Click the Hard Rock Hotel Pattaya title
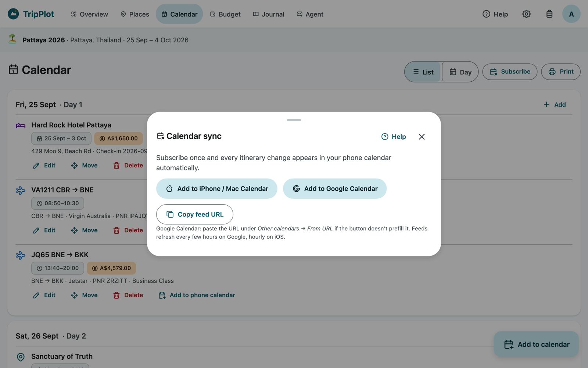This screenshot has width=588, height=368. tap(71, 125)
